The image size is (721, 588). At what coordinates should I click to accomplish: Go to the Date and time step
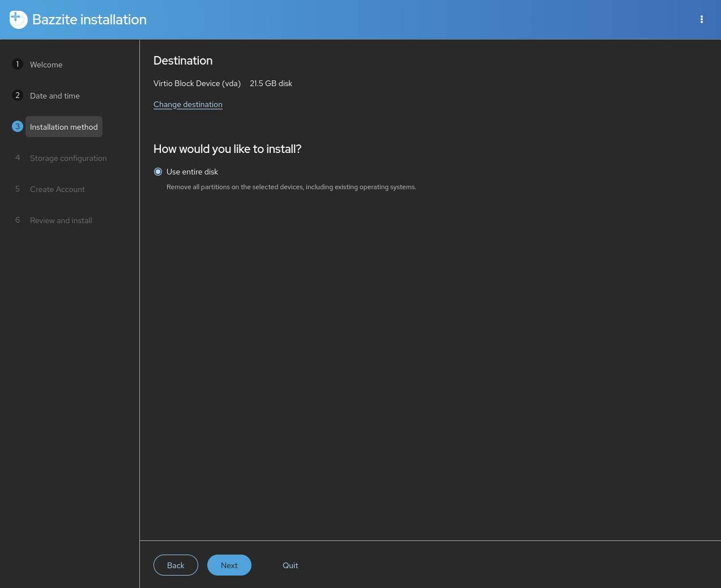[55, 96]
